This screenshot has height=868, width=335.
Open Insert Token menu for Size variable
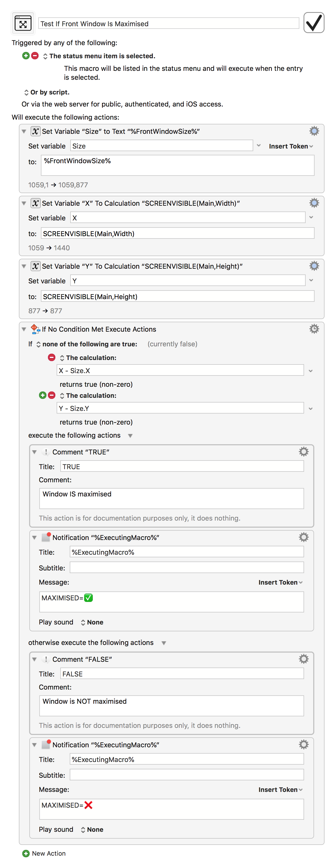click(x=291, y=146)
